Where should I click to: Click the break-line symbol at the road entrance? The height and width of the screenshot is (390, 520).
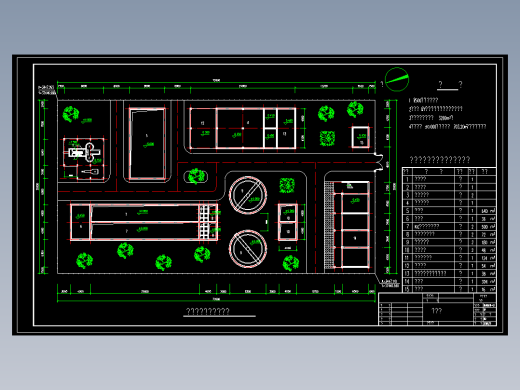tap(378, 162)
